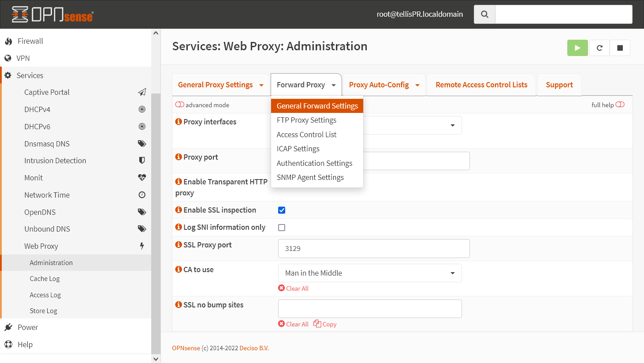Click the stop service icon
The width and height of the screenshot is (644, 363).
click(620, 48)
